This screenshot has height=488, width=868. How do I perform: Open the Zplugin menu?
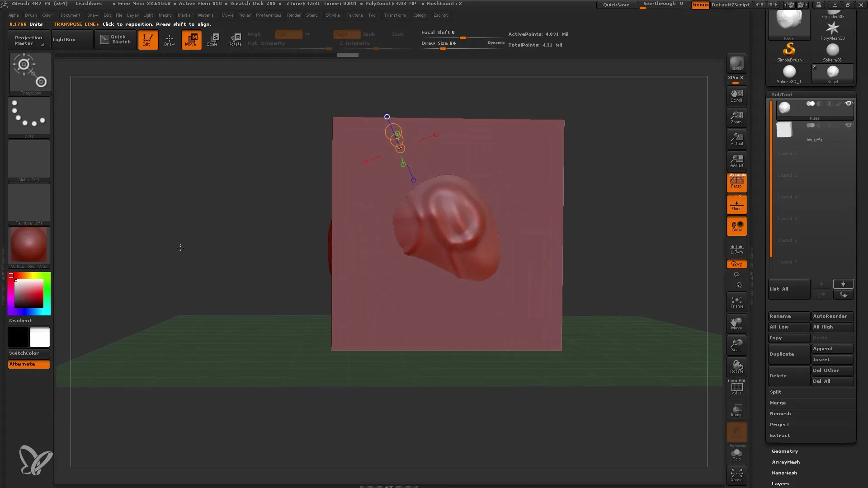(420, 15)
